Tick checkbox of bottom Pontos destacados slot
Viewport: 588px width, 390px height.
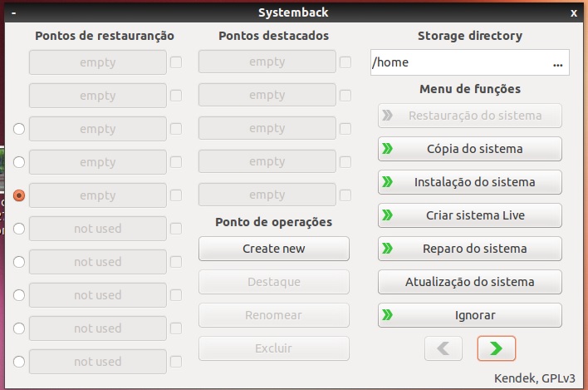[x=345, y=195]
